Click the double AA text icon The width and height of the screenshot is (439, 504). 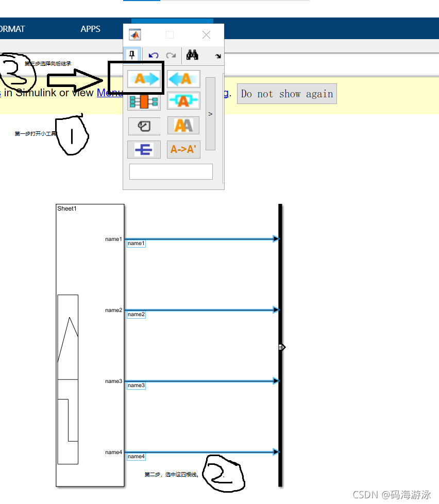click(x=183, y=126)
